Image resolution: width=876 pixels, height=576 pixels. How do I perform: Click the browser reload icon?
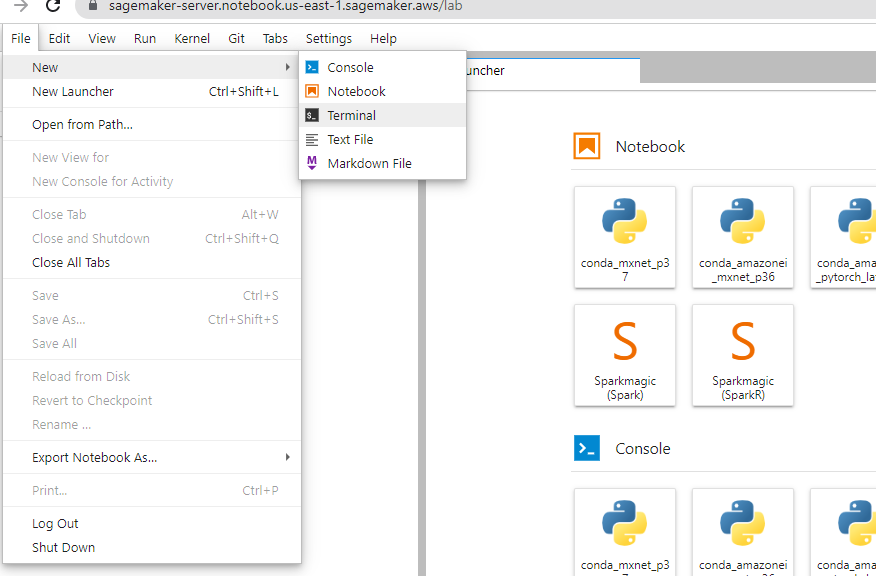[53, 6]
